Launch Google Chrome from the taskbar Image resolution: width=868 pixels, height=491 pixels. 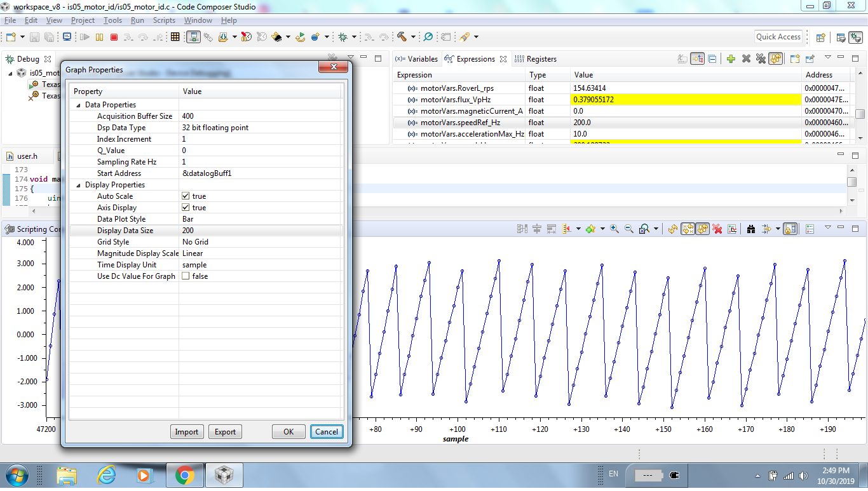184,474
